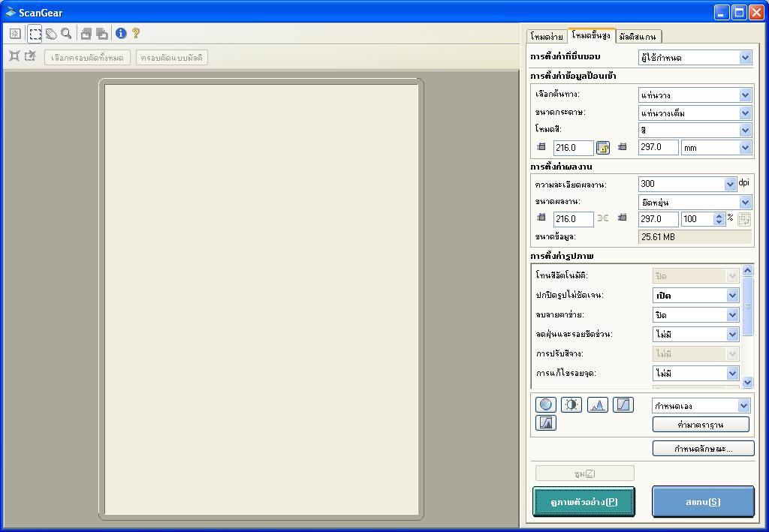Open the unsharp mask 'เปิด' dropdown
The image size is (769, 532).
pyautogui.click(x=732, y=296)
